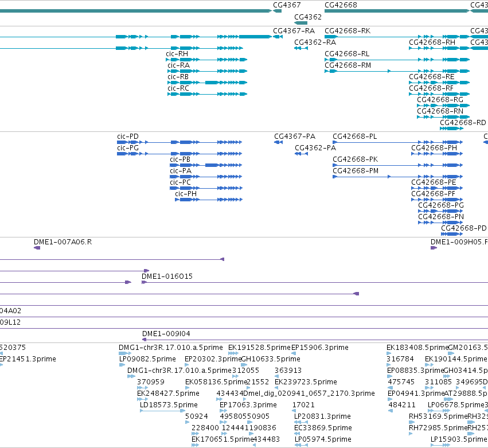488x448 pixels.
Task: Select the EK248427.5prime EST label
Action: 168,394
